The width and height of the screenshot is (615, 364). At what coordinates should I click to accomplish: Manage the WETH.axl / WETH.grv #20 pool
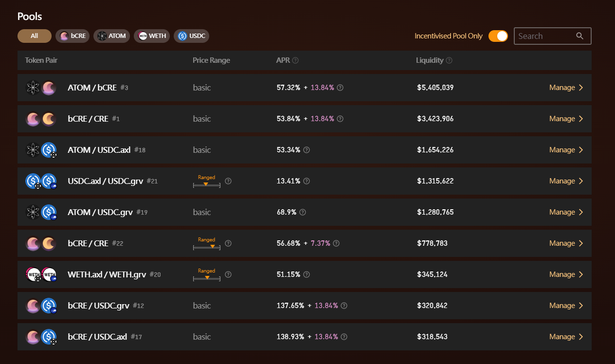566,274
